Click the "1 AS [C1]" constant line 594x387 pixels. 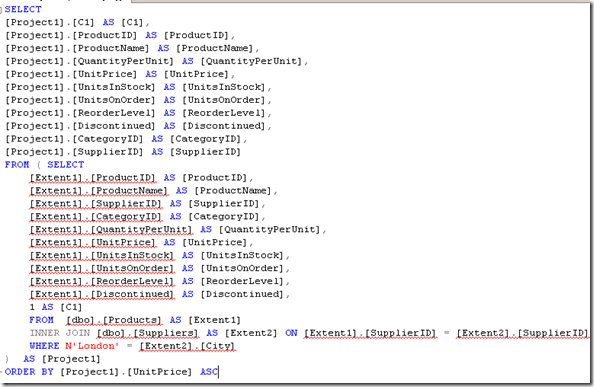pyautogui.click(x=55, y=307)
